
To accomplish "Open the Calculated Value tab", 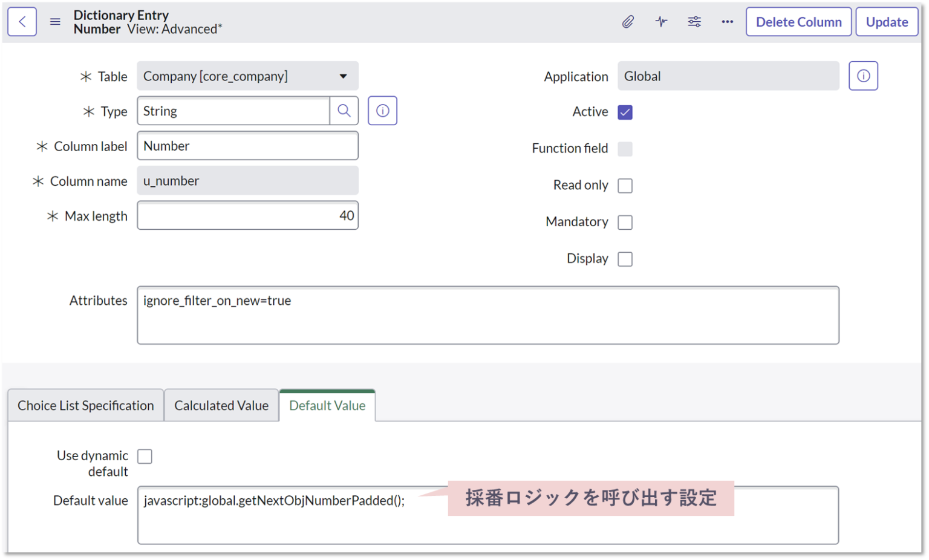I will [221, 405].
